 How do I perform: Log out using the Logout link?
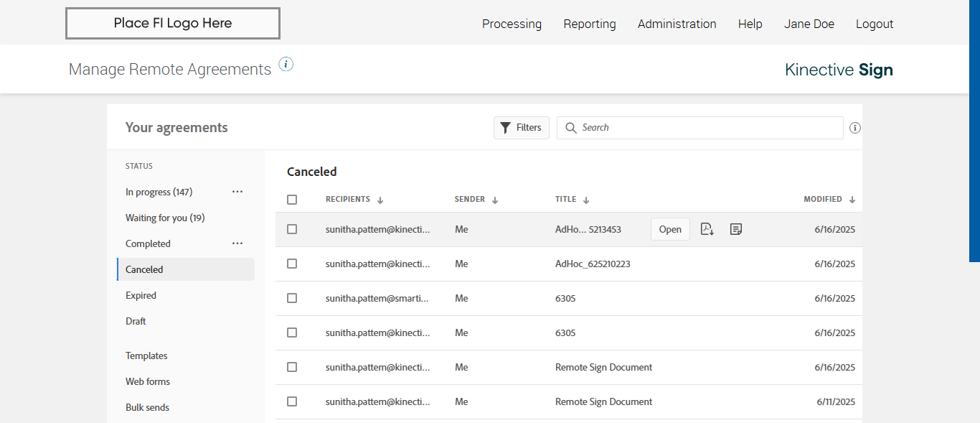click(x=875, y=24)
